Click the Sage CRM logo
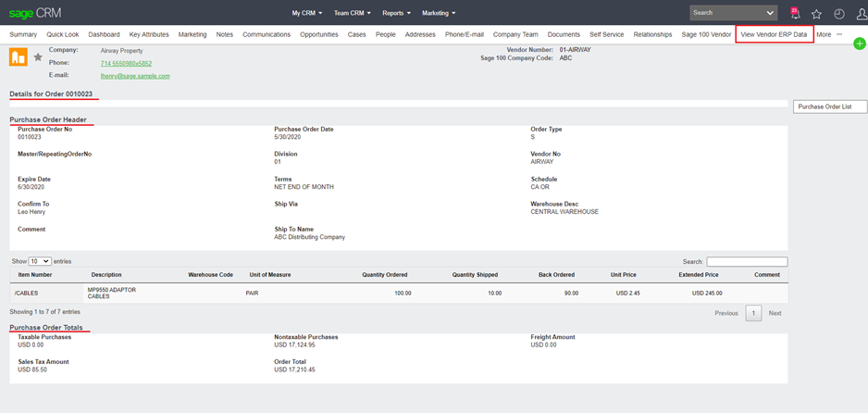The width and height of the screenshot is (868, 413). pyautogui.click(x=35, y=13)
